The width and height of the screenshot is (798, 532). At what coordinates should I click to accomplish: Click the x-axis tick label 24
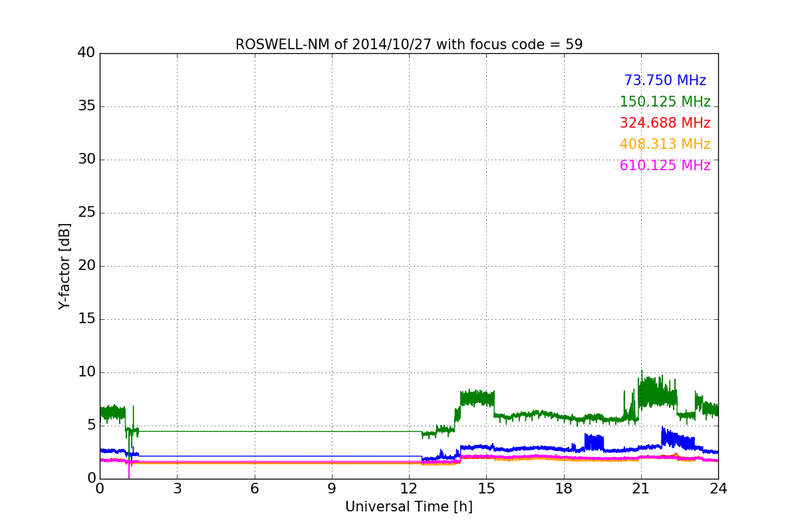pos(718,488)
